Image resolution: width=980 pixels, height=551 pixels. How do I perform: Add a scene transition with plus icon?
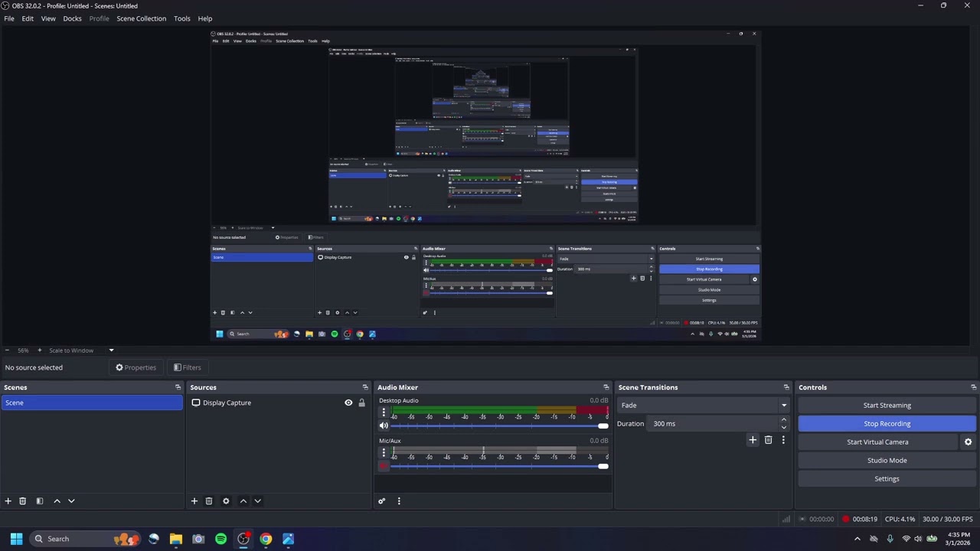point(753,440)
